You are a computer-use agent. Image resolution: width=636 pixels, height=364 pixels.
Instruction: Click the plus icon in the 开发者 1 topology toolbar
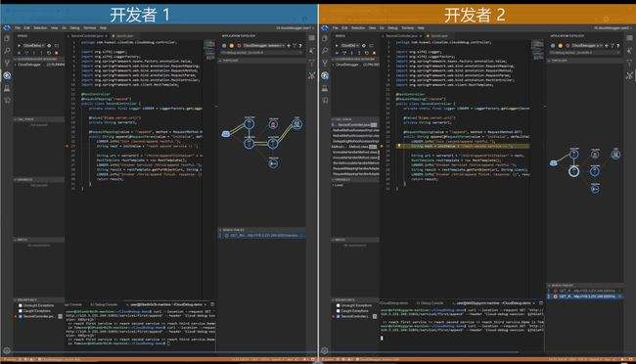pos(289,45)
